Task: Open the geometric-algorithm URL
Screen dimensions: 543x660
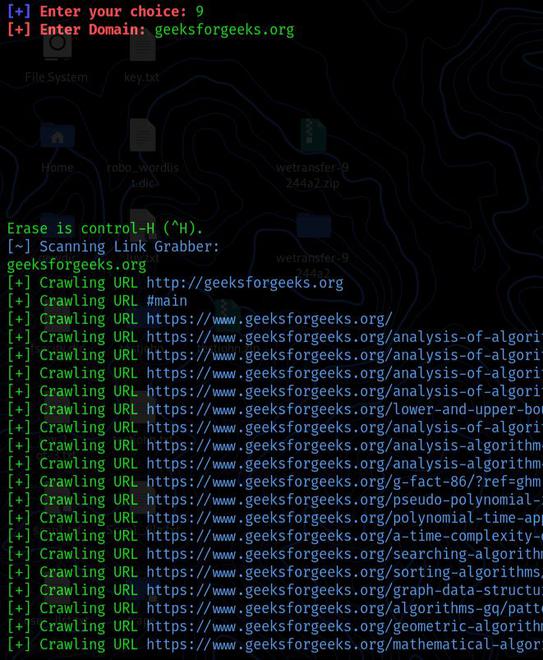Action: [x=345, y=626]
